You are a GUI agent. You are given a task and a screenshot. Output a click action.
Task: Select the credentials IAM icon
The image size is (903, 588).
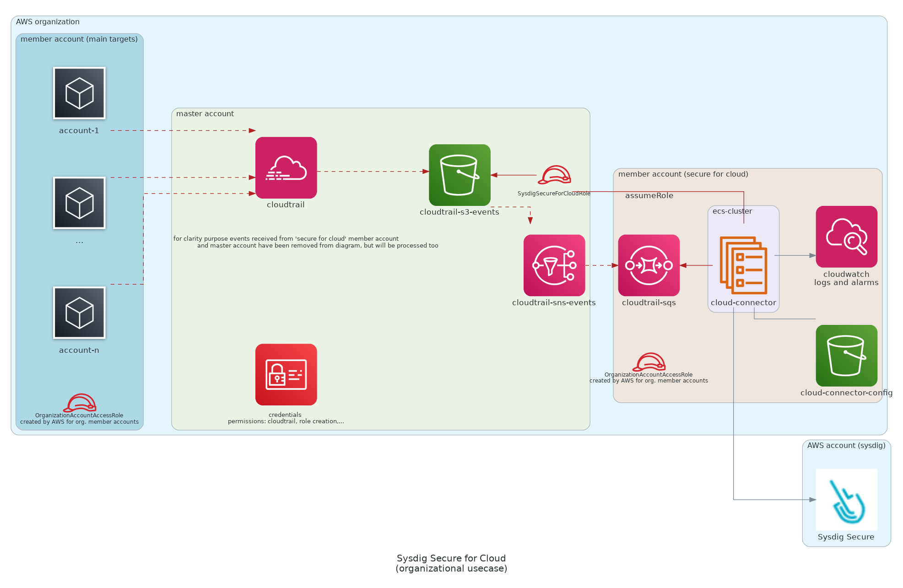[286, 374]
